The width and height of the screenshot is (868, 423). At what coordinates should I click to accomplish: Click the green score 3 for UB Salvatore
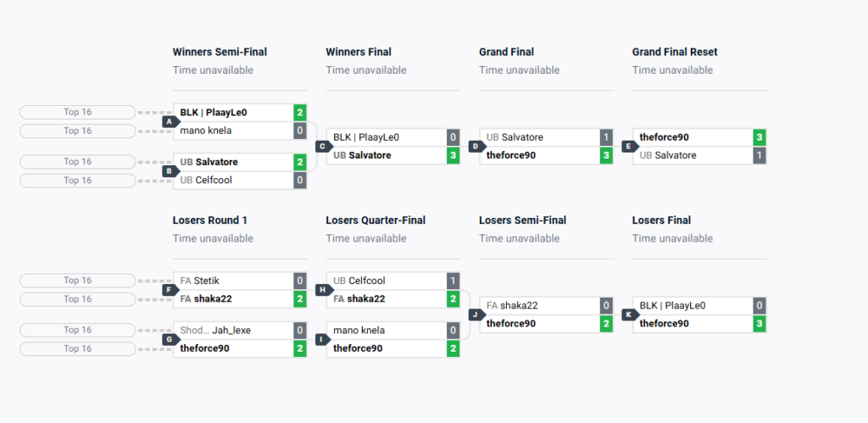453,155
